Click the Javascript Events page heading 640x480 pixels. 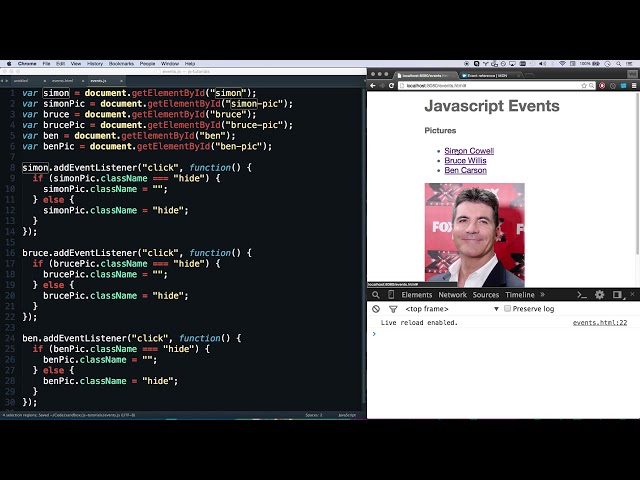(x=492, y=106)
